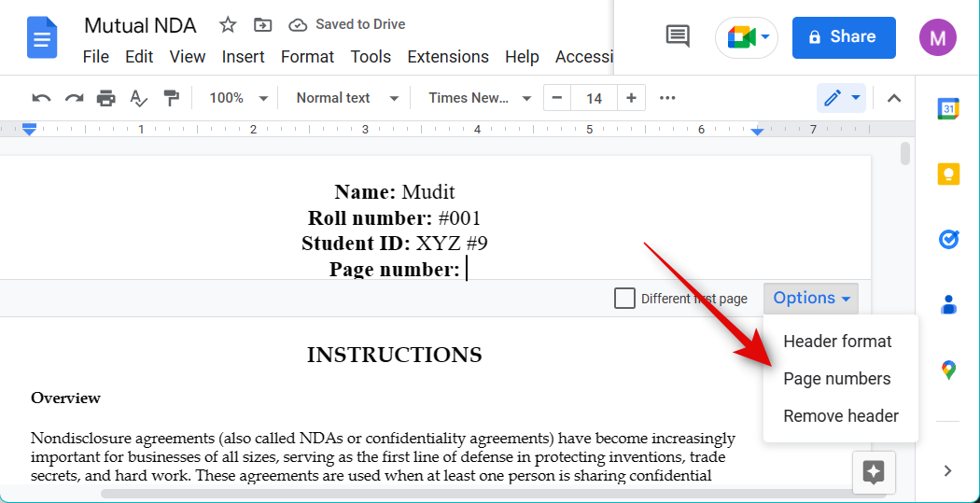Collapse the toolbar with up chevron
980x503 pixels.
[894, 98]
